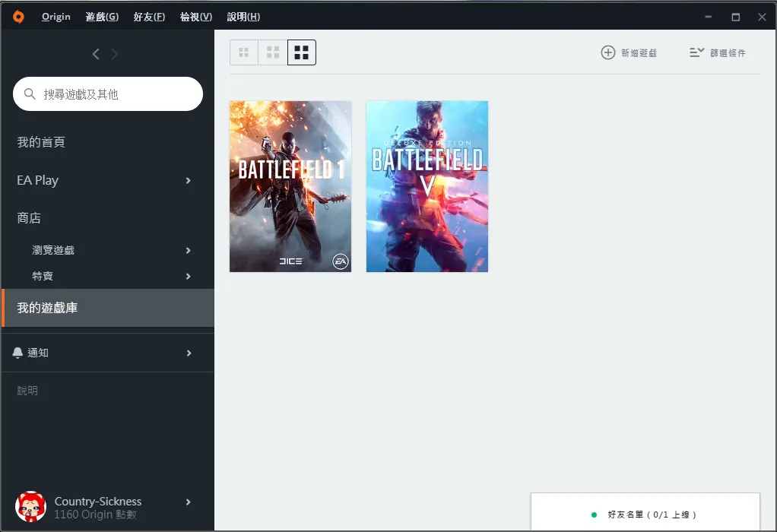Minimize the Origin window
Image resolution: width=777 pixels, height=532 pixels.
tap(708, 17)
